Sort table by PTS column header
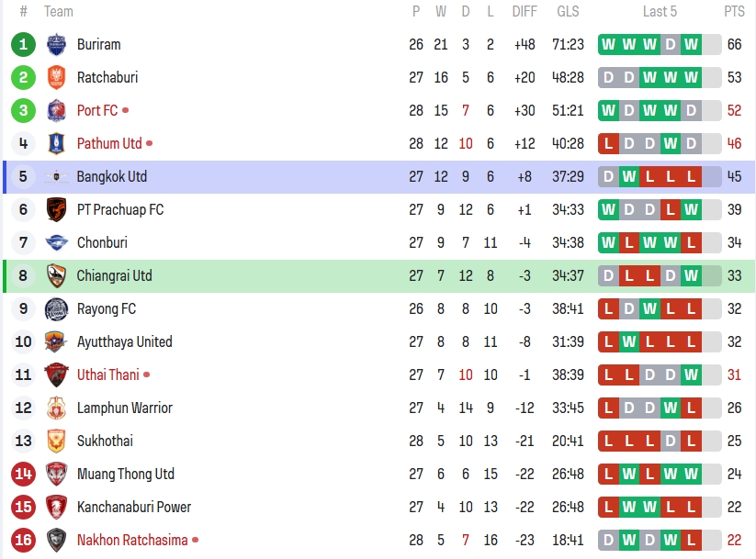This screenshot has height=559, width=756. pos(734,12)
